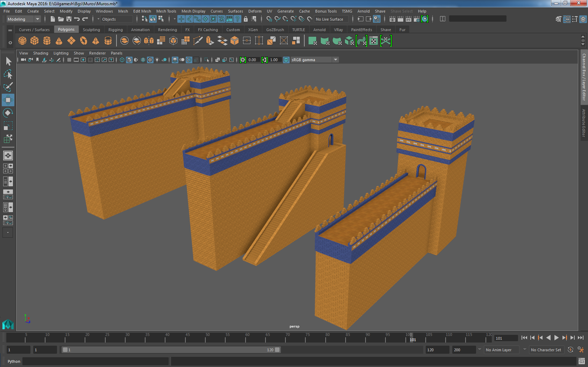Select the Rotate tool in toolbox

pos(8,113)
